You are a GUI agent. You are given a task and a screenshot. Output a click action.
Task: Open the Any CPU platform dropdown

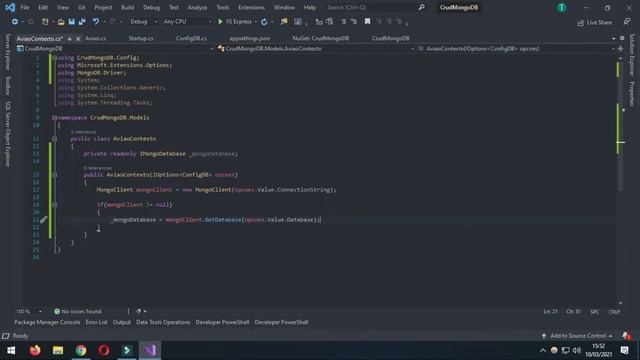tap(187, 22)
